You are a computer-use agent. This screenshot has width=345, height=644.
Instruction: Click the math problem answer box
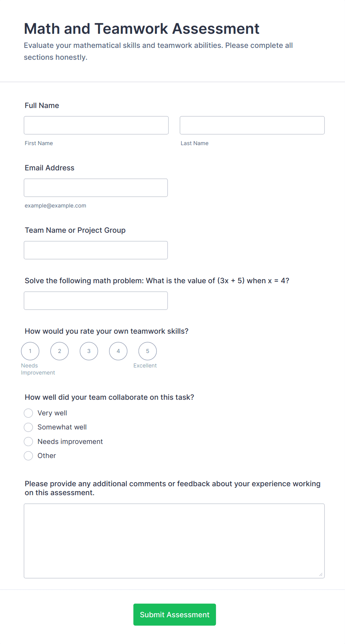coord(96,300)
